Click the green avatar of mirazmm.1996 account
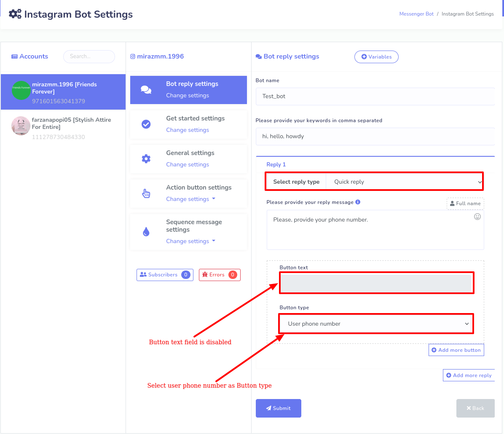This screenshot has width=504, height=434. [x=21, y=90]
